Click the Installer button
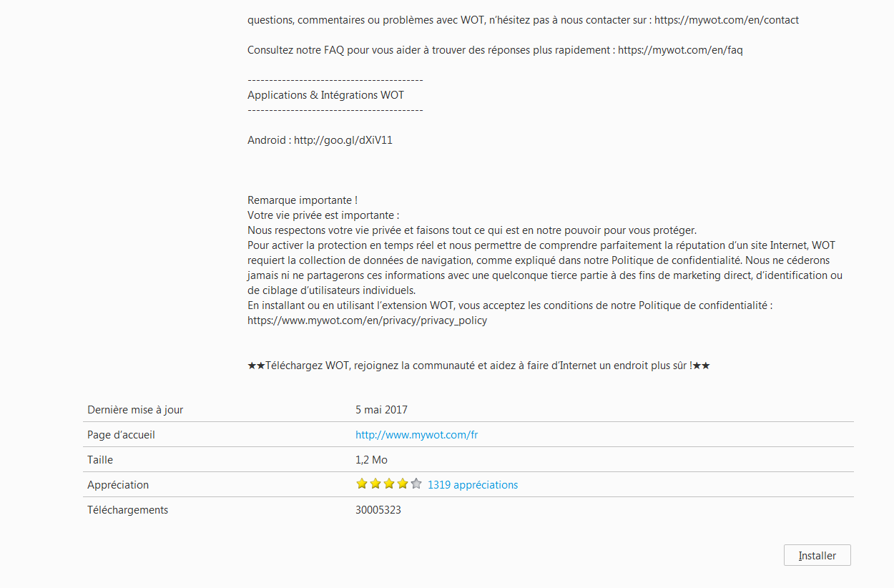The image size is (894, 588). 817,555
